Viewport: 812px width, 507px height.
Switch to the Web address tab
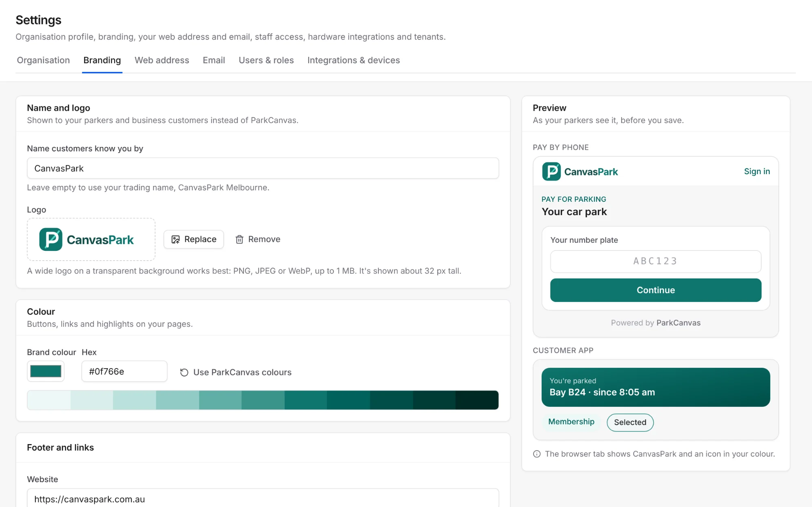coord(162,60)
